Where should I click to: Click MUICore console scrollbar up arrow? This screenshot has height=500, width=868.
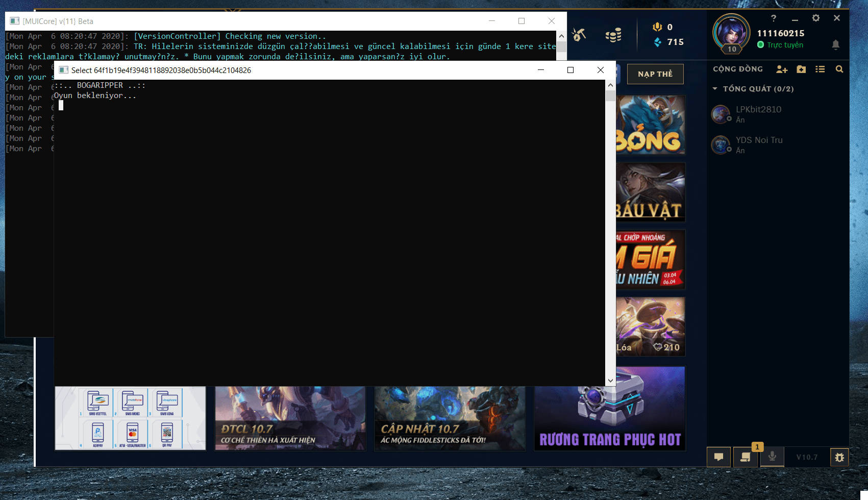[561, 36]
